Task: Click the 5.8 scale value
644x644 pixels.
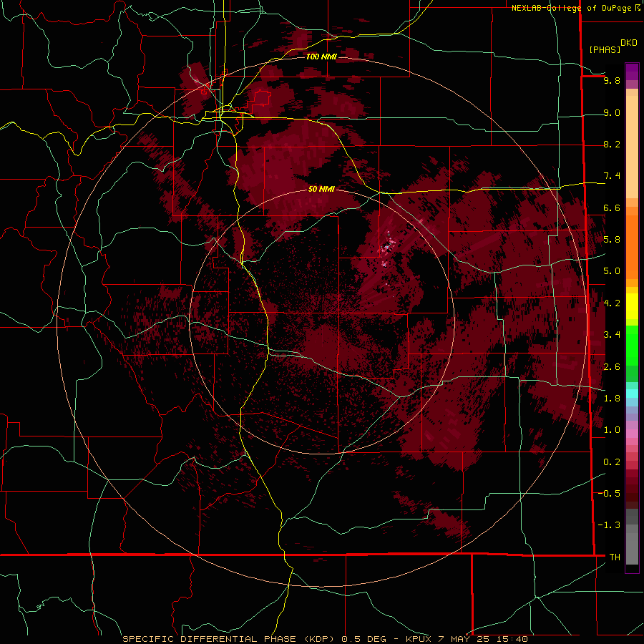Action: pos(612,240)
